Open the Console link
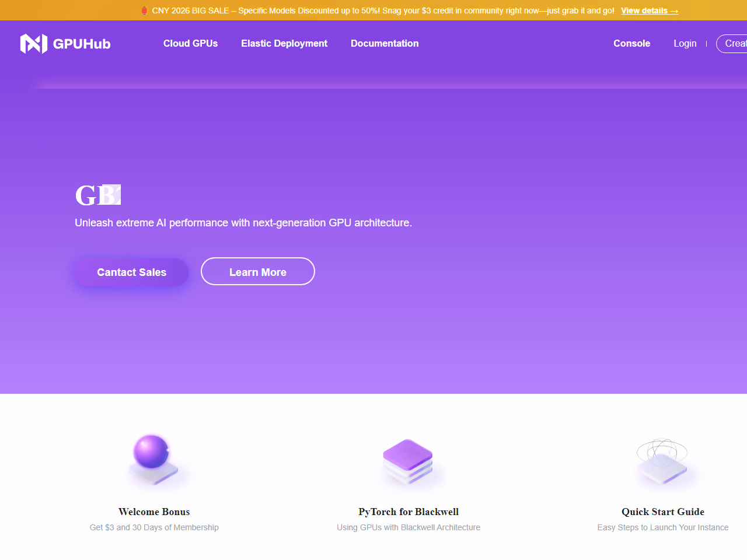Viewport: 747px width, 560px height. tap(631, 44)
